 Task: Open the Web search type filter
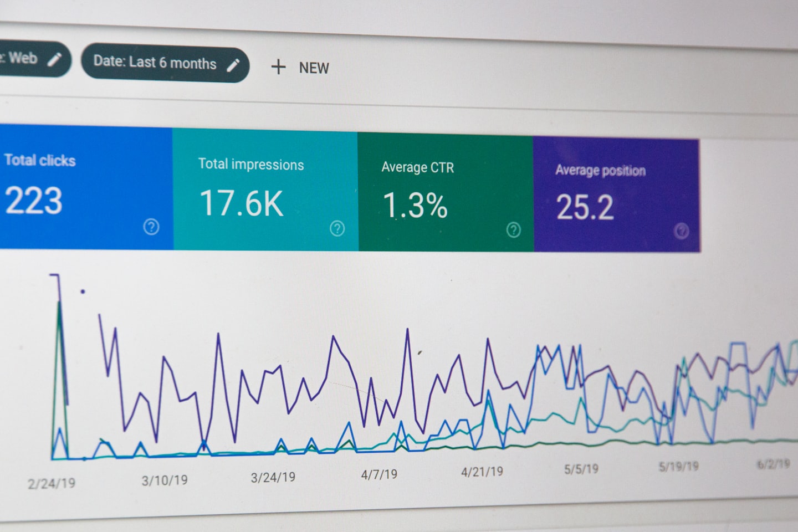(23, 58)
